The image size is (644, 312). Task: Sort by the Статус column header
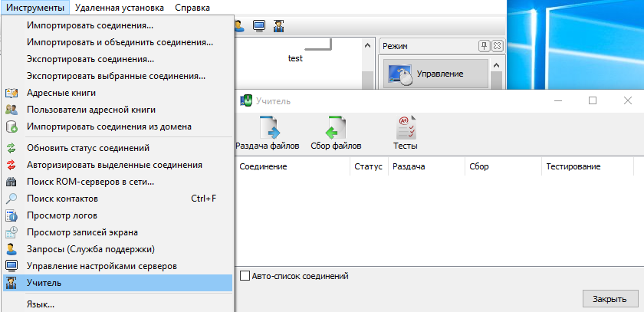click(x=370, y=166)
